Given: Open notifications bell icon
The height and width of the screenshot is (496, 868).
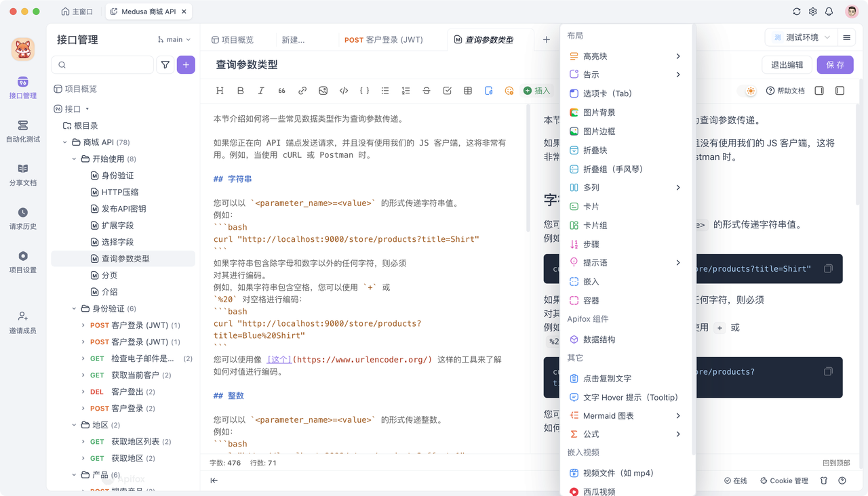Looking at the screenshot, I should pyautogui.click(x=829, y=12).
